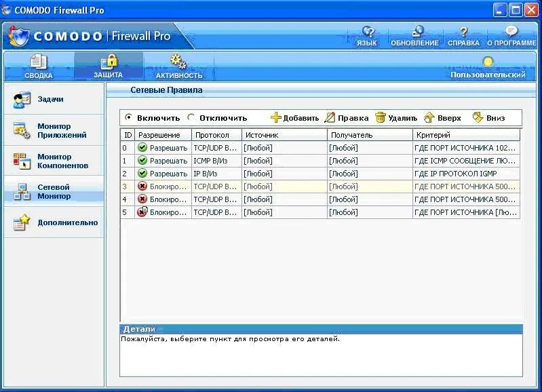
Task: Sort by the ID column header
Action: [128, 135]
